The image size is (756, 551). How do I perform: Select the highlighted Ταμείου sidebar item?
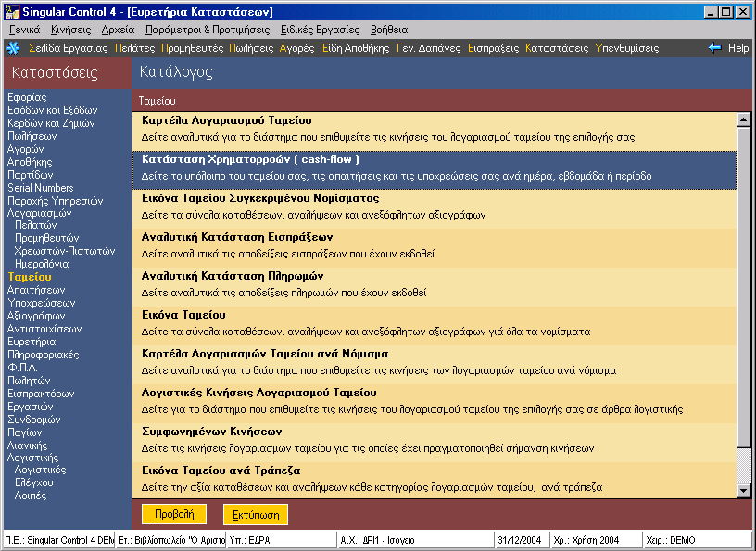pos(30,277)
